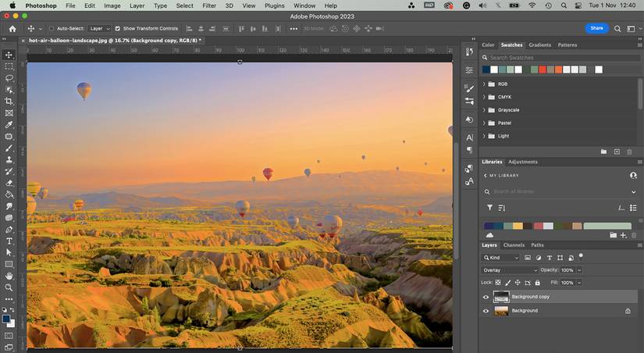Toggle lock image pixels brush icon

pyautogui.click(x=507, y=283)
